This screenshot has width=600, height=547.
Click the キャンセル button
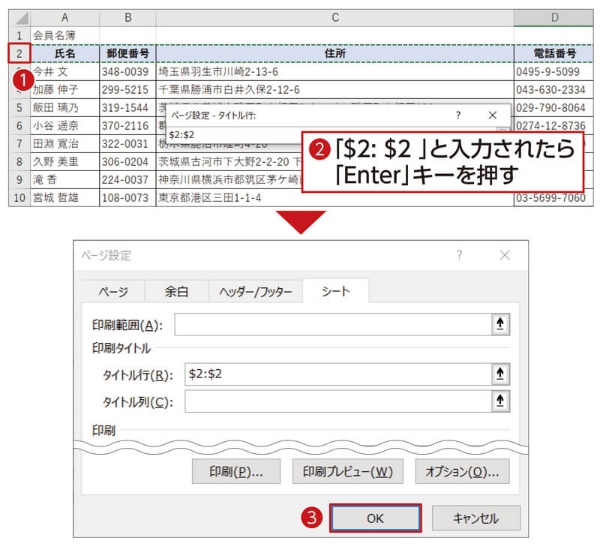pyautogui.click(x=476, y=518)
